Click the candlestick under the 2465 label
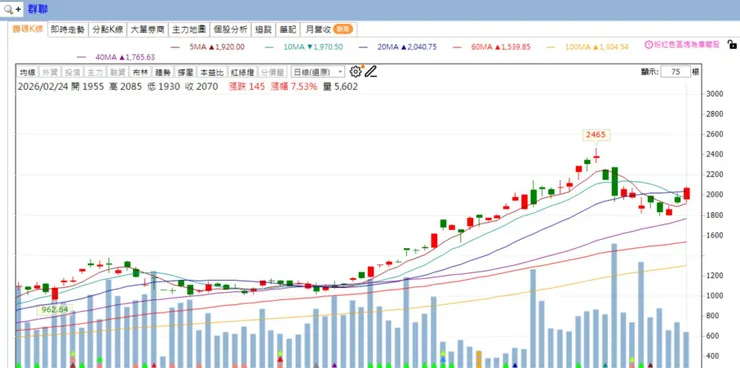 click(x=597, y=156)
